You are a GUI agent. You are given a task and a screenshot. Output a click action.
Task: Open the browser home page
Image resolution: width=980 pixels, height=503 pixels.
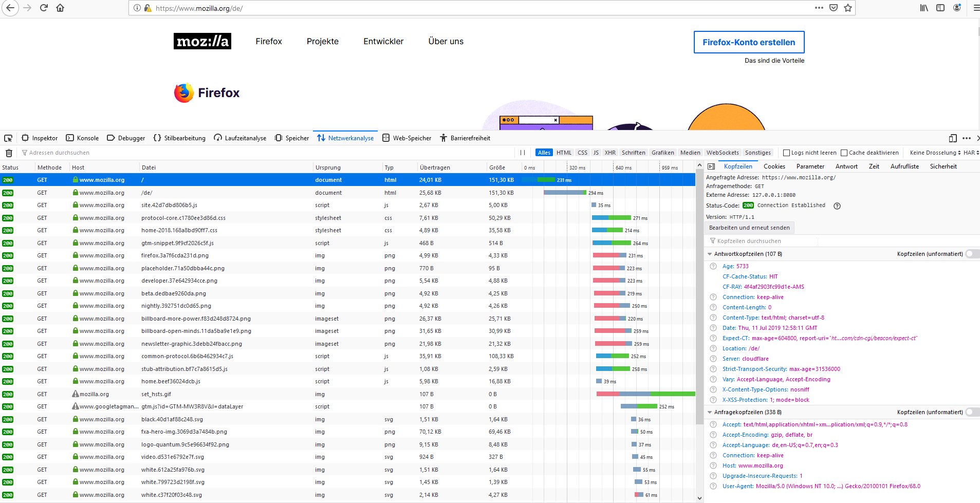coord(60,8)
